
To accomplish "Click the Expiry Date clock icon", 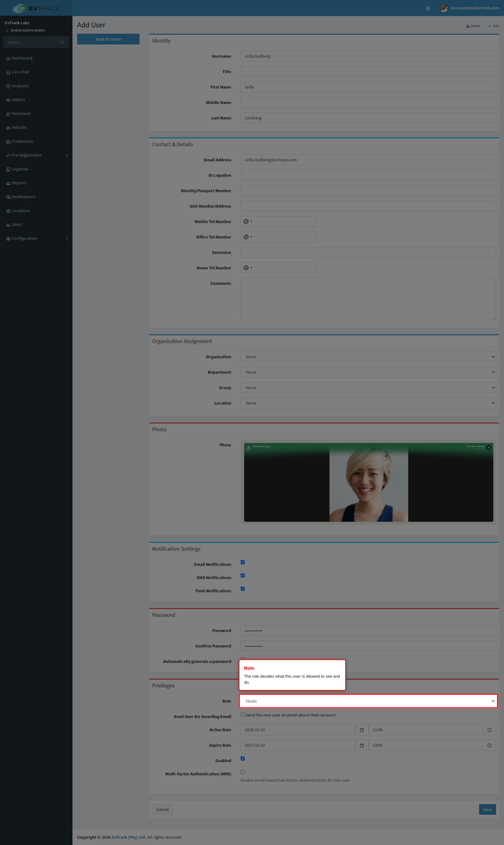I will (490, 745).
